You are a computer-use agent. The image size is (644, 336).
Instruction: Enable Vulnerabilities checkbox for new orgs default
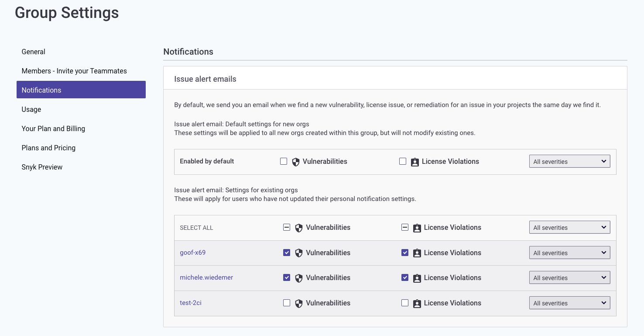[284, 161]
